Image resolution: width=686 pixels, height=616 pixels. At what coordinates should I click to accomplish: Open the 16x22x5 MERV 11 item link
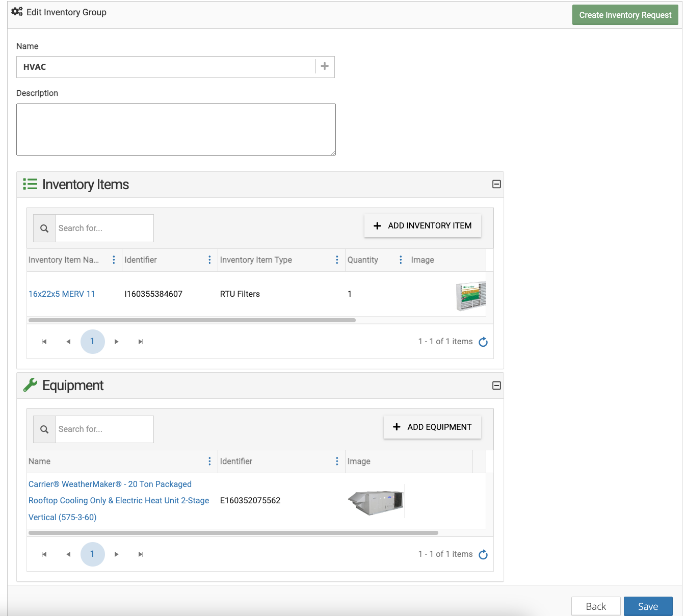[62, 294]
